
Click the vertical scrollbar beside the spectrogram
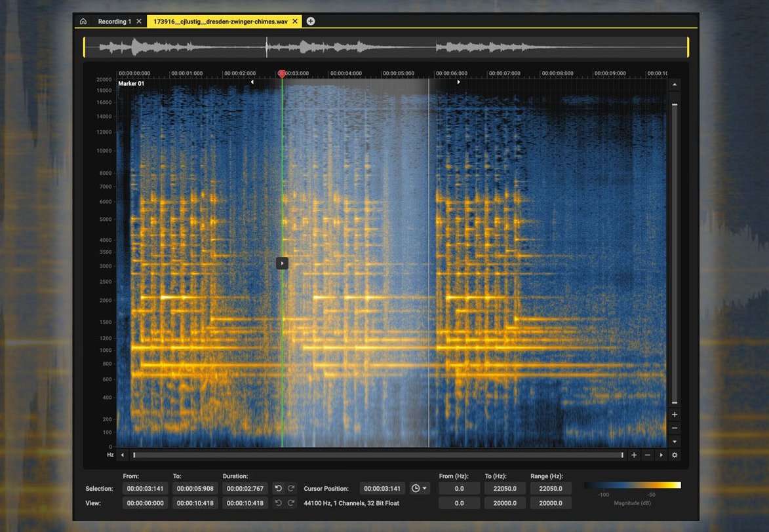click(x=675, y=253)
